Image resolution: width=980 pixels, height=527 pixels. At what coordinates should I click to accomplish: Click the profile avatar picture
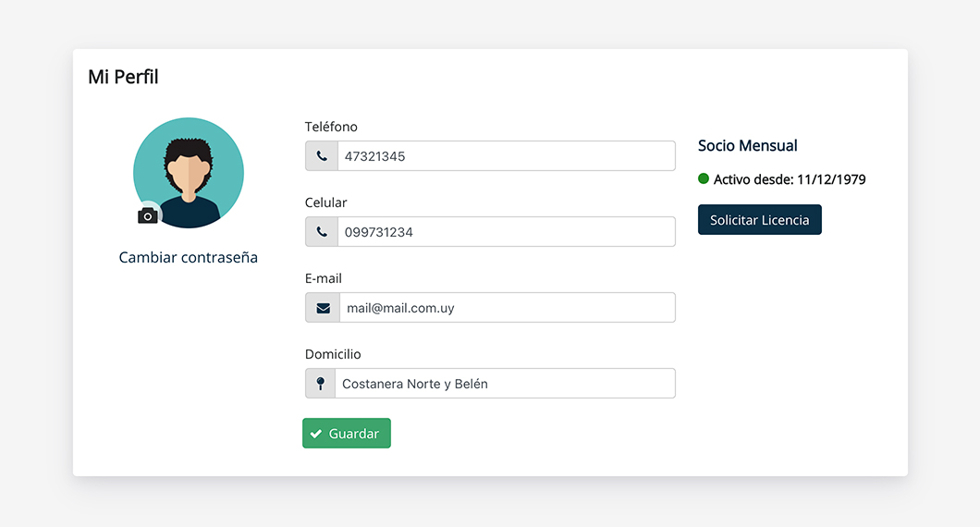tap(189, 173)
